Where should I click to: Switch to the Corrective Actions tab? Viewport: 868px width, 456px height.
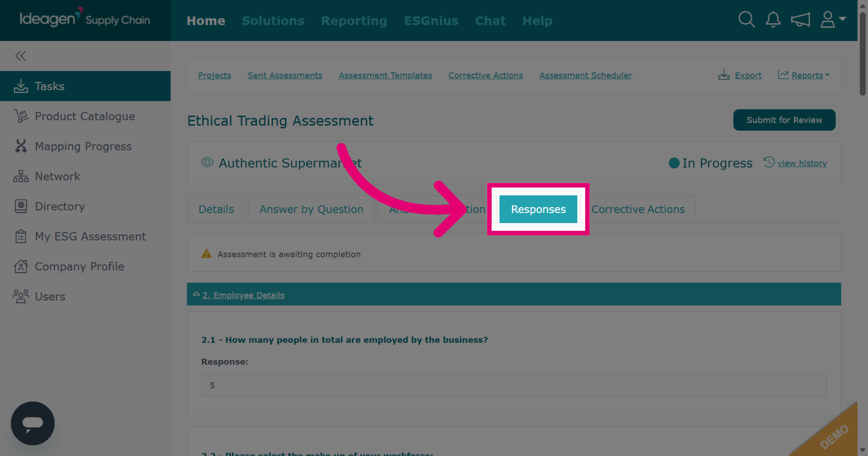638,209
